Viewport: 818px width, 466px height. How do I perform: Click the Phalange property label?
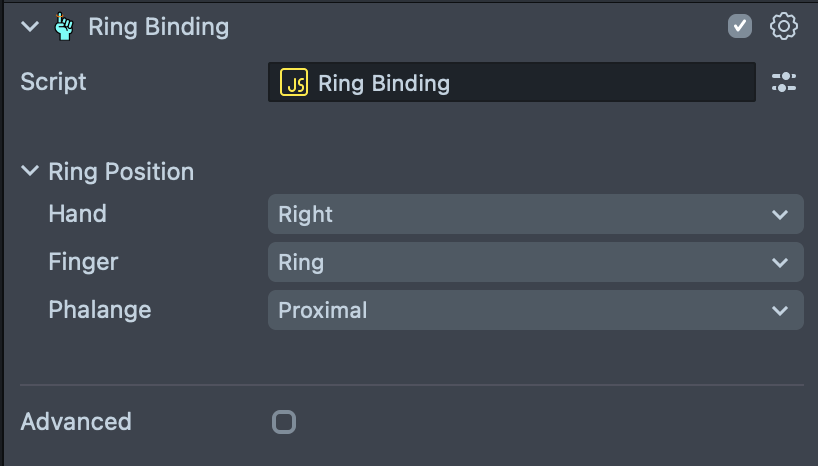pyautogui.click(x=99, y=310)
